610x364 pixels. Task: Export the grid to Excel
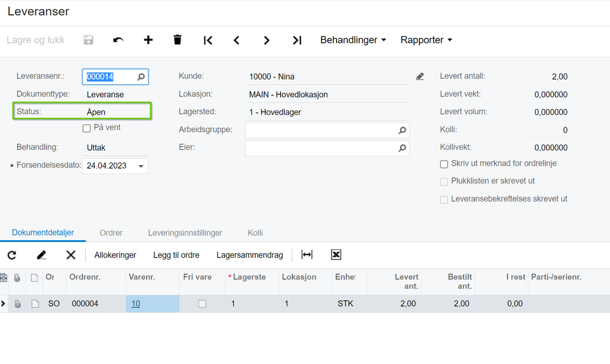[x=336, y=255]
